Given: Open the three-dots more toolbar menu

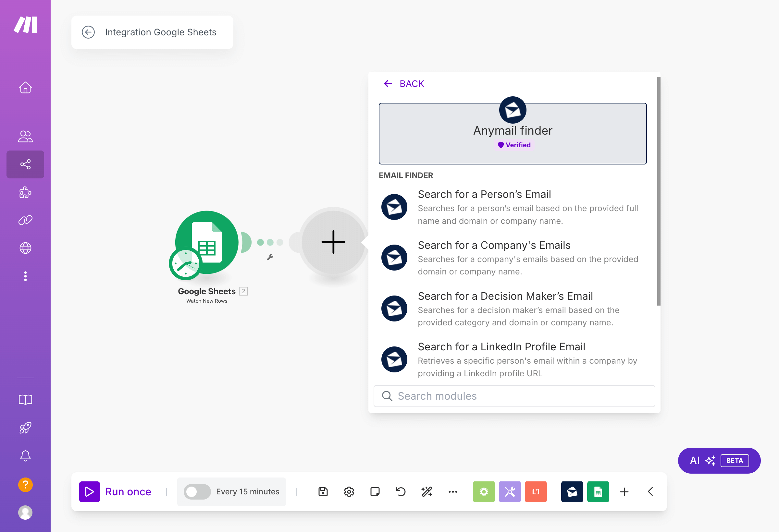Looking at the screenshot, I should 453,491.
